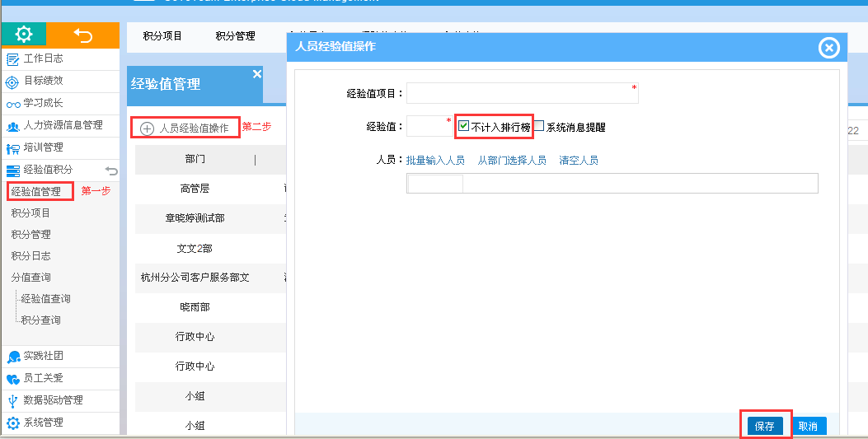Select 积分管理 in the sidebar tree

tap(31, 235)
